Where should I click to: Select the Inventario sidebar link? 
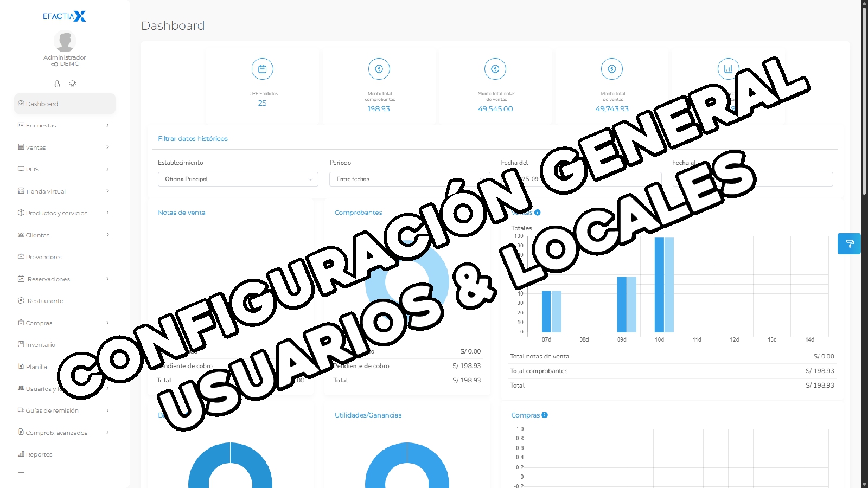(x=41, y=345)
